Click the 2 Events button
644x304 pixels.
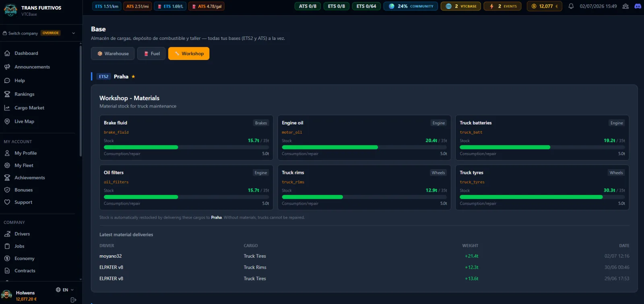(502, 6)
